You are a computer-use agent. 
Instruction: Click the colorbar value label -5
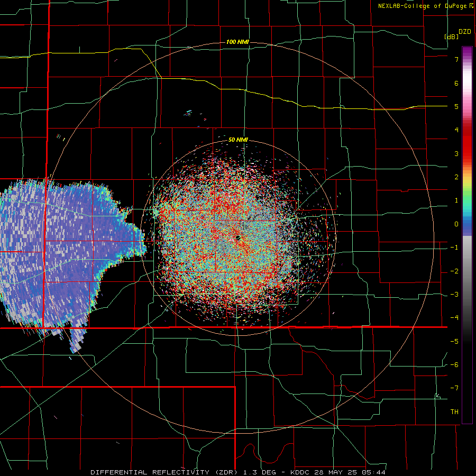(x=454, y=342)
